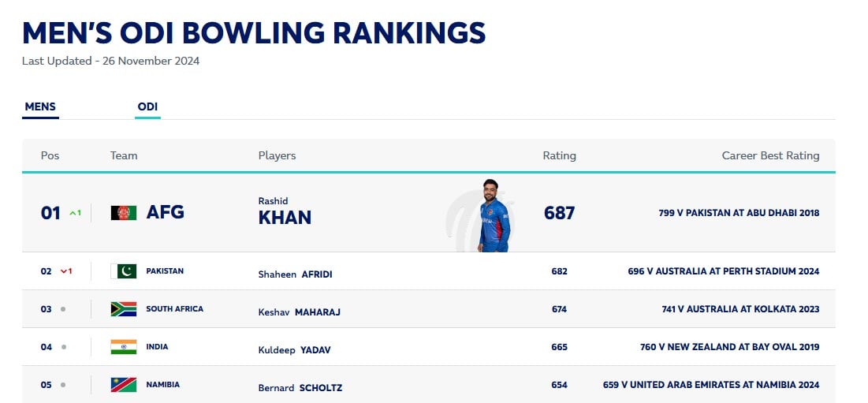The height and width of the screenshot is (403, 868).
Task: Click the red down arrow beside position 02
Action: coord(64,271)
